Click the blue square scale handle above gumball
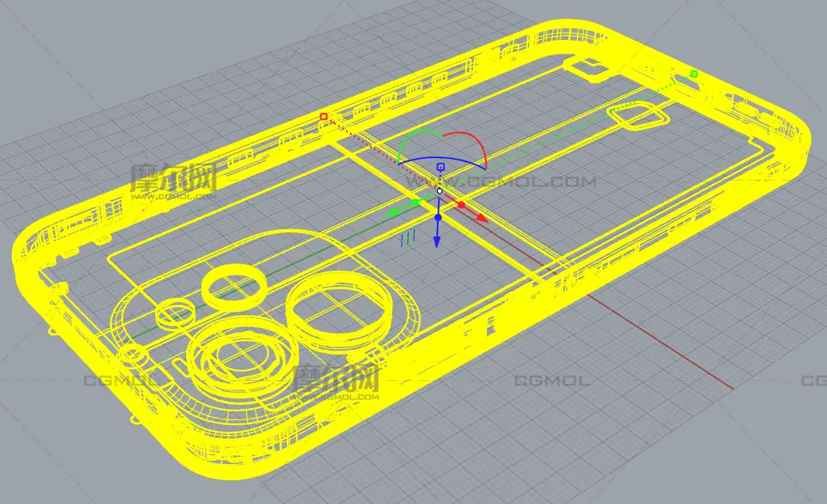Screen dimensions: 827x504 point(440,167)
